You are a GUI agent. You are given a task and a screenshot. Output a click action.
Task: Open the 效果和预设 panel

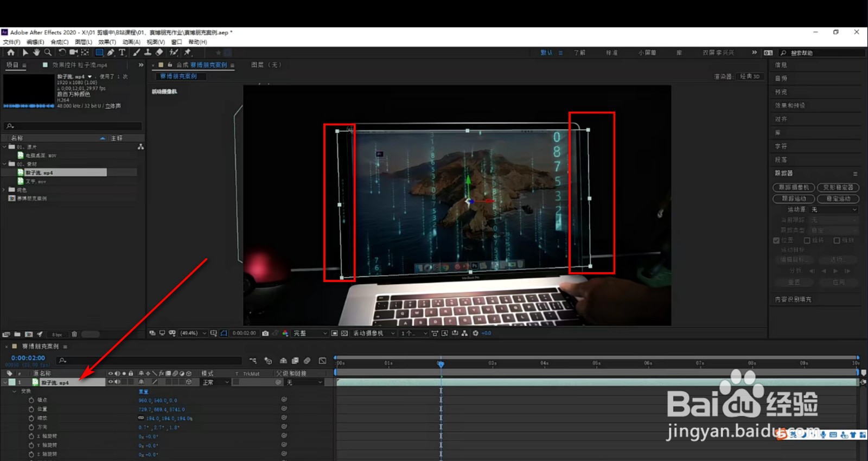[790, 106]
